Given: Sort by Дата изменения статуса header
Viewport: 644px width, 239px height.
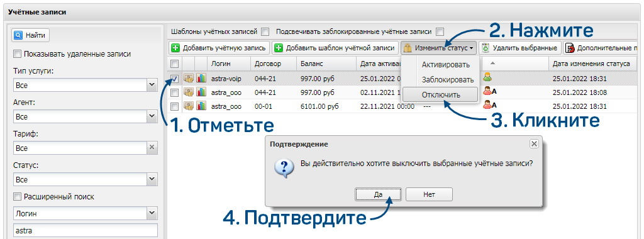Looking at the screenshot, I should pos(592,64).
